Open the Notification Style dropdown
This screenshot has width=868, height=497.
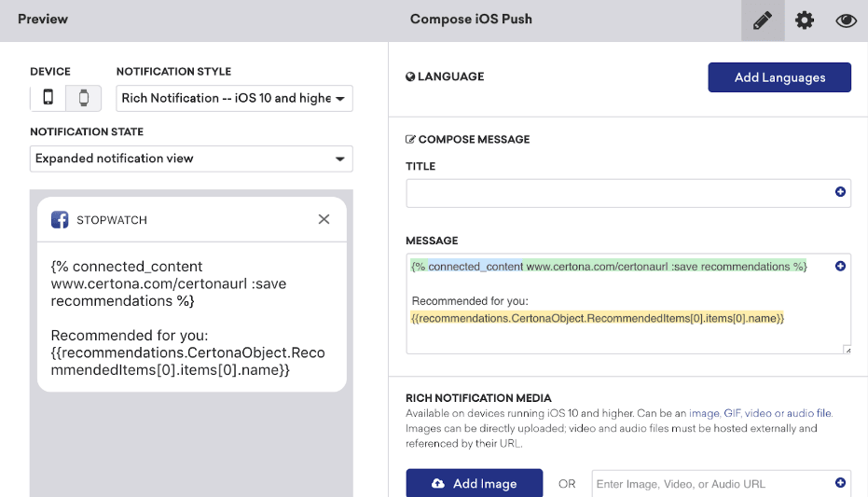[234, 98]
